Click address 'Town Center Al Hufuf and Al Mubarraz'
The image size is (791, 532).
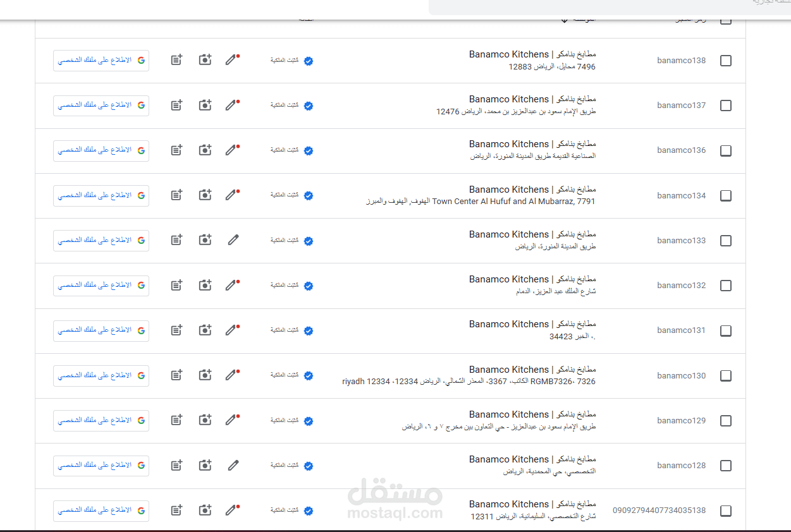[481, 202]
